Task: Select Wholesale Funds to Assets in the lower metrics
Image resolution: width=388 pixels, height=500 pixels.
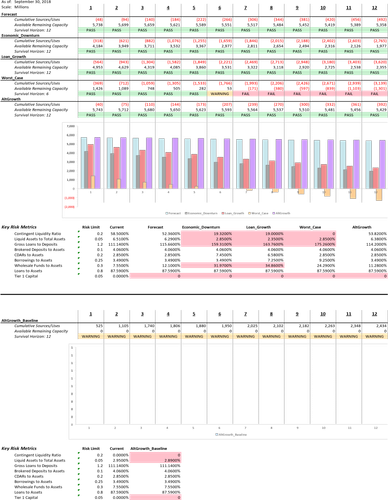Action: tap(38, 487)
